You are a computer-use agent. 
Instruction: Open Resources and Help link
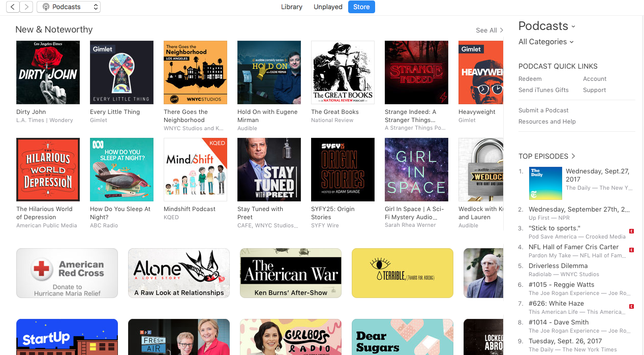point(547,122)
